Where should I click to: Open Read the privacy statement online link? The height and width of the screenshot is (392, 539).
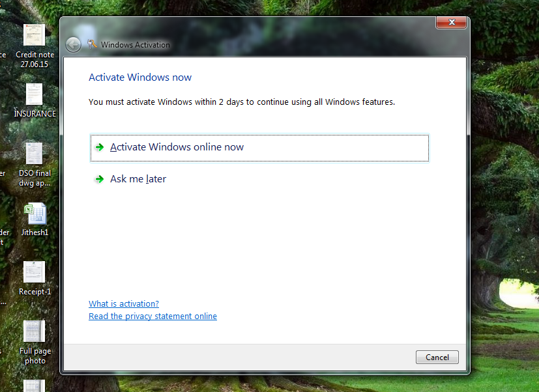point(153,316)
